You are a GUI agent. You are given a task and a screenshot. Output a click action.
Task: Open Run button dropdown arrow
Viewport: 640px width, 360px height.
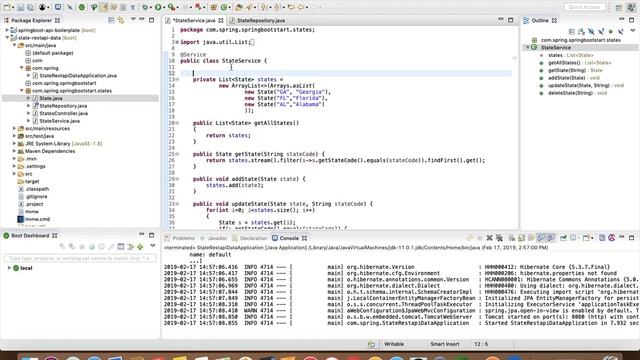(x=165, y=7)
